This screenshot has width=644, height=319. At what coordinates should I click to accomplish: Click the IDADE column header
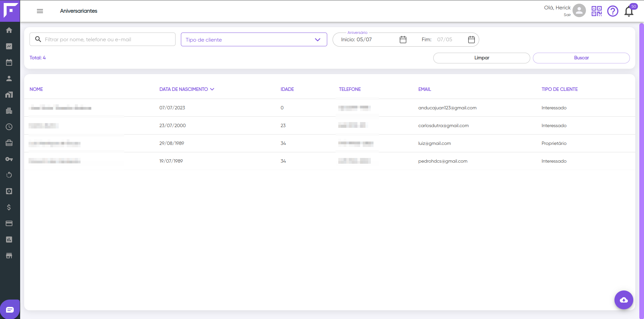[x=287, y=89]
